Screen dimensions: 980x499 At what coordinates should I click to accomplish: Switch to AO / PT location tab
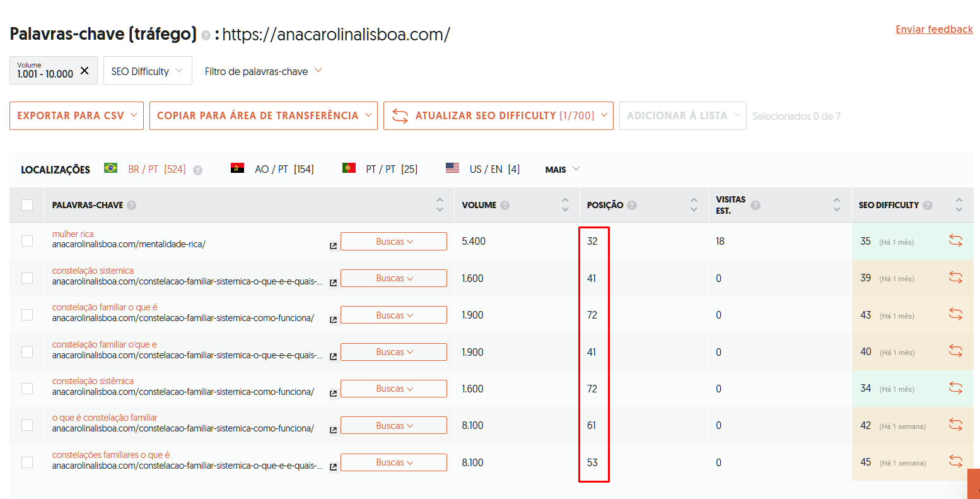(273, 169)
